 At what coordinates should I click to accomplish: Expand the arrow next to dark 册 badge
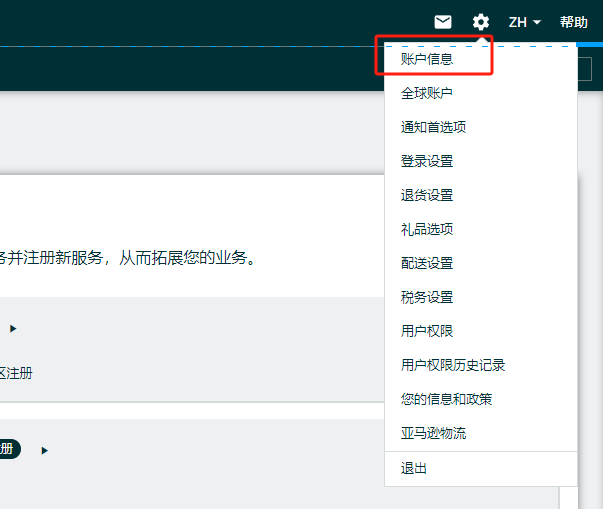pyautogui.click(x=45, y=450)
